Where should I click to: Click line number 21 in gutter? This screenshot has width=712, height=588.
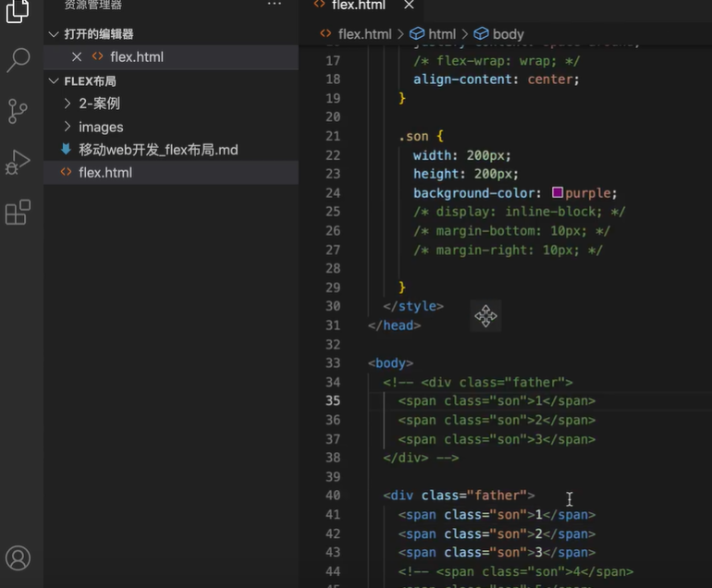(x=333, y=136)
